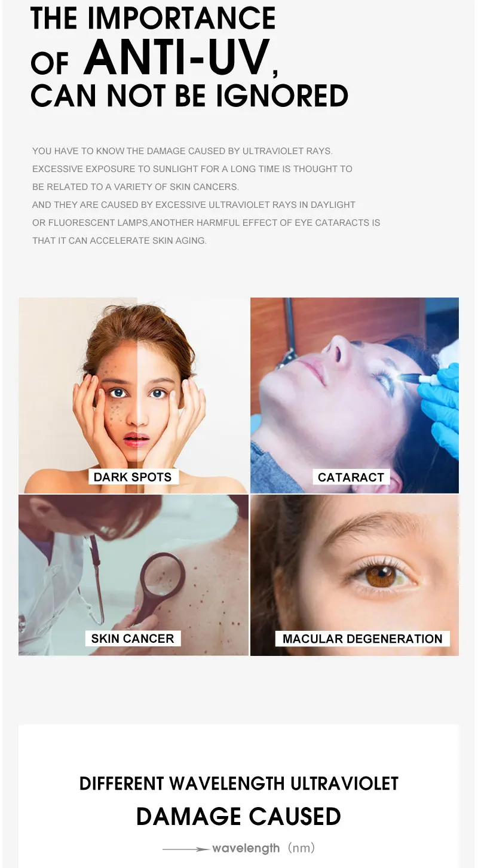This screenshot has width=478, height=868.
Task: Click CAN NOT BE IGNORED heading
Action: 189,96
